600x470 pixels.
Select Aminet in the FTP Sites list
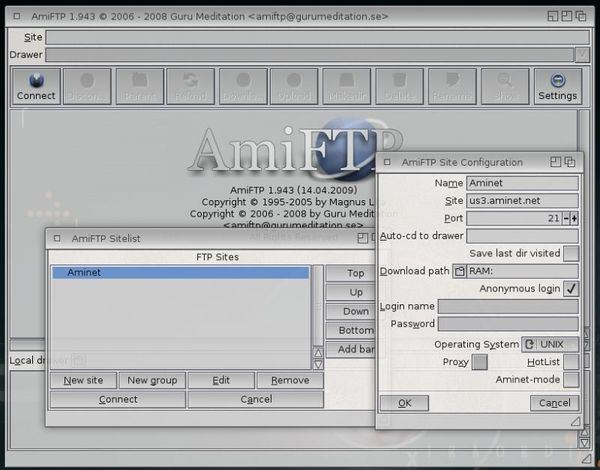[180, 272]
